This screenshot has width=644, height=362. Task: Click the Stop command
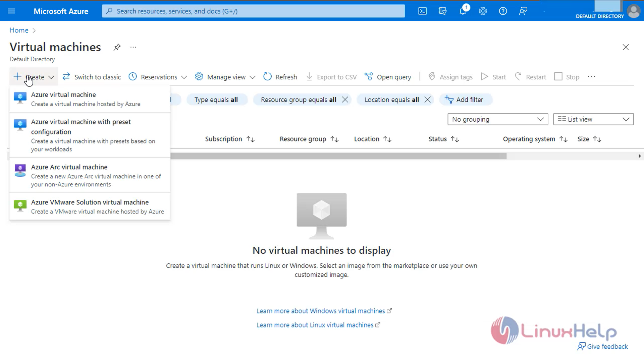pos(567,77)
